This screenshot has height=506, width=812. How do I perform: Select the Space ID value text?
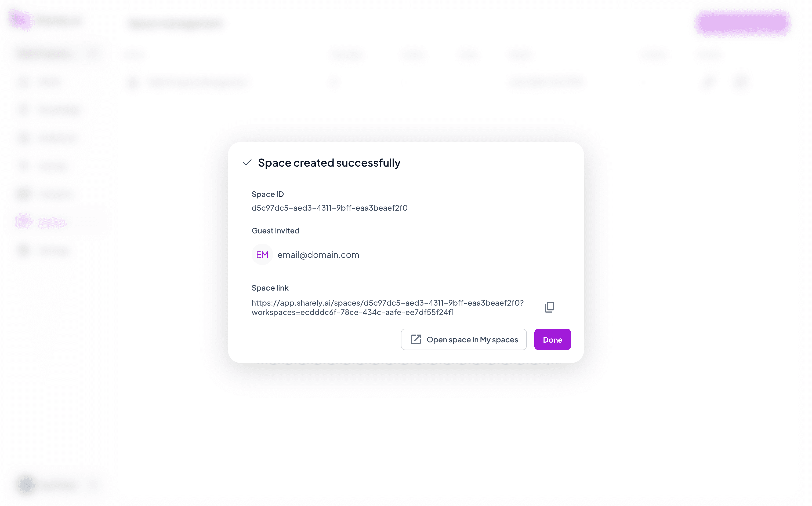329,208
